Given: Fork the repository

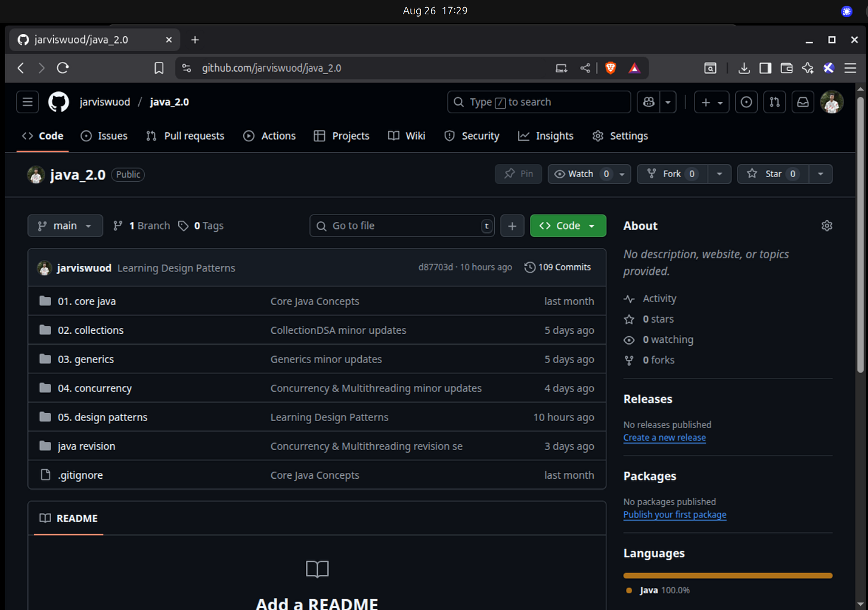Looking at the screenshot, I should click(x=672, y=174).
